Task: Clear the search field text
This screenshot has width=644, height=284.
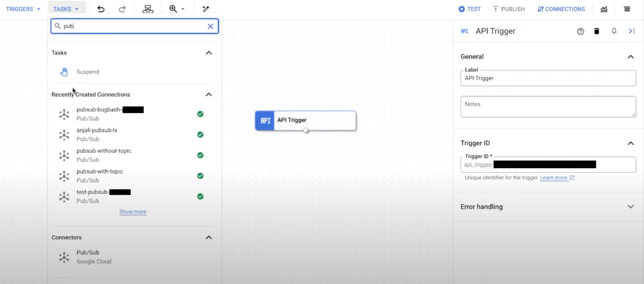Action: click(x=210, y=26)
